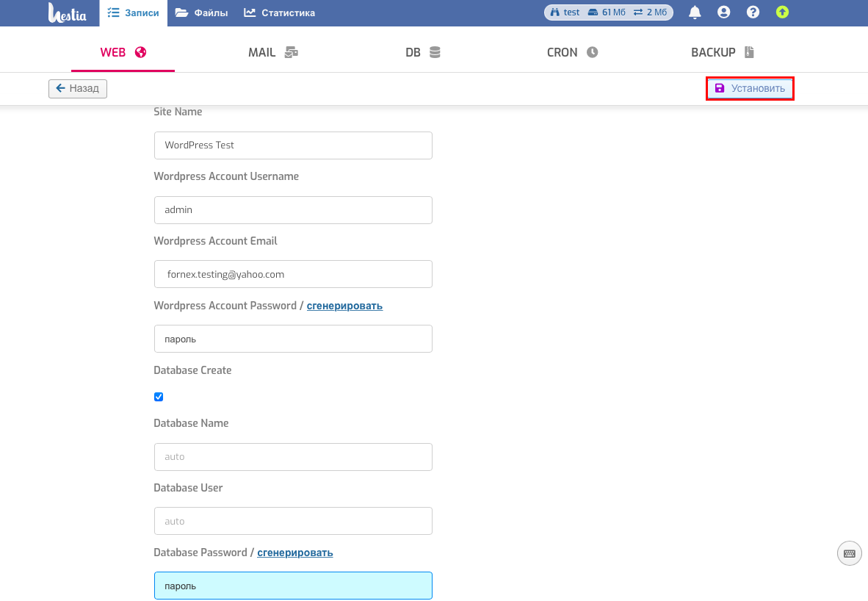Click the Установить install button
This screenshot has height=601, width=868.
[x=750, y=89]
